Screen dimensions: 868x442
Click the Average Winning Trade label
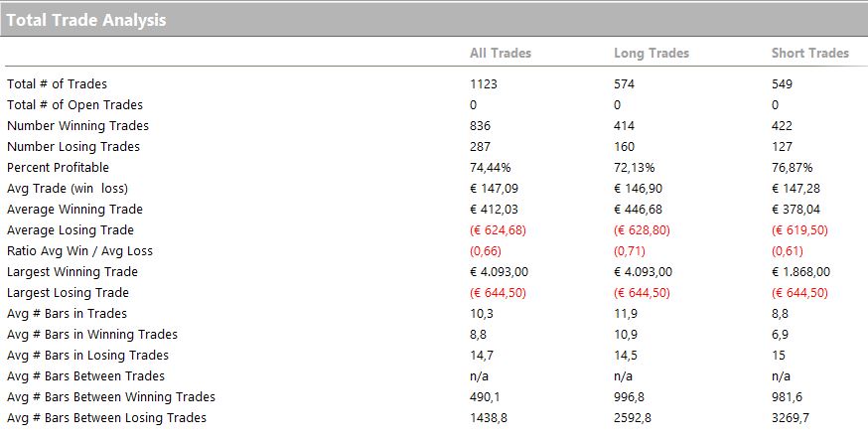pyautogui.click(x=74, y=210)
